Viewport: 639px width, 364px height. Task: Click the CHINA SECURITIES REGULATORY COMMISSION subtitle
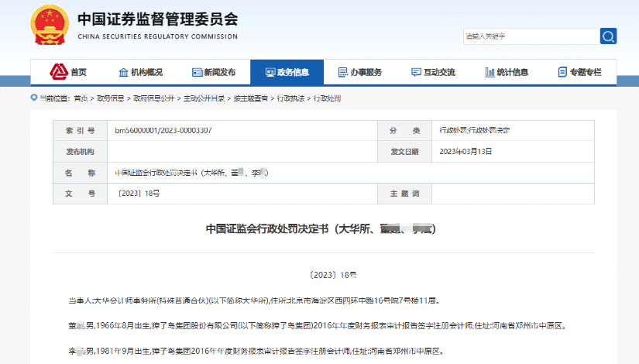[158, 36]
